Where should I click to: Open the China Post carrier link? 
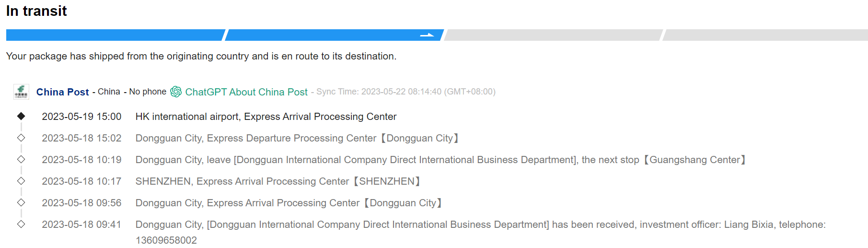click(x=62, y=92)
